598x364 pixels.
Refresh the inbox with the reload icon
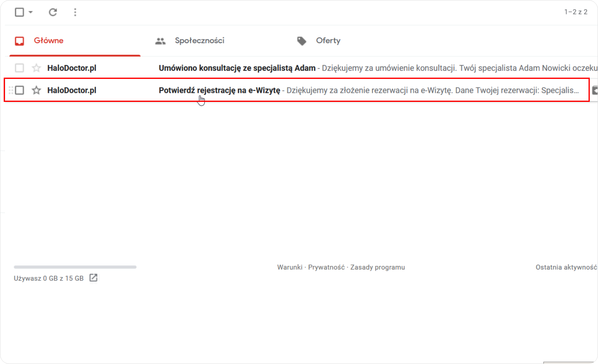53,12
